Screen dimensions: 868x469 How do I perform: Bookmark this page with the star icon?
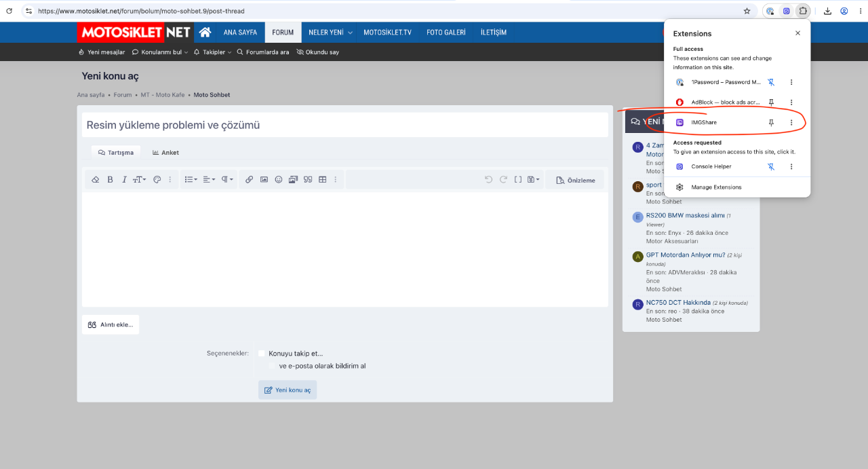point(747,11)
